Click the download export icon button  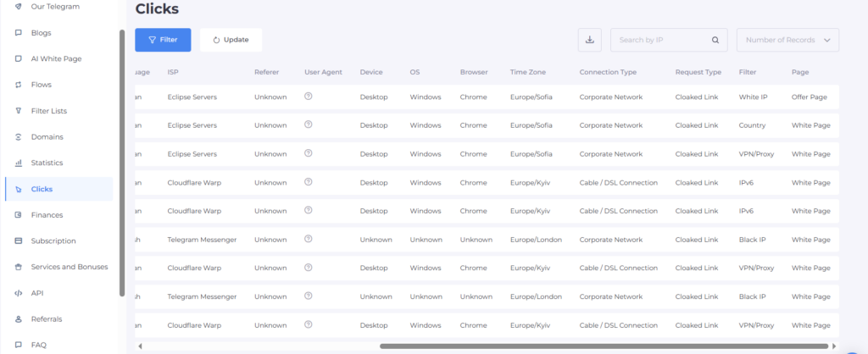tap(589, 40)
